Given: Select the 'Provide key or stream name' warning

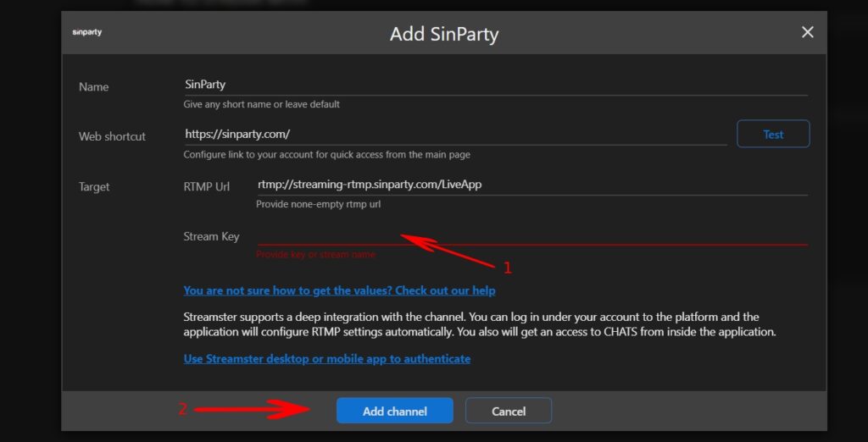Looking at the screenshot, I should [315, 255].
